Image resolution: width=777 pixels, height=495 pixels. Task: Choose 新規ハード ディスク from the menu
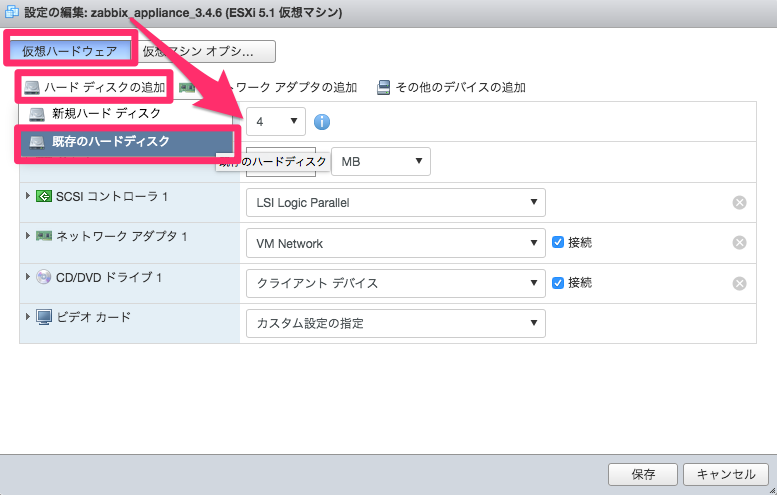(126, 114)
